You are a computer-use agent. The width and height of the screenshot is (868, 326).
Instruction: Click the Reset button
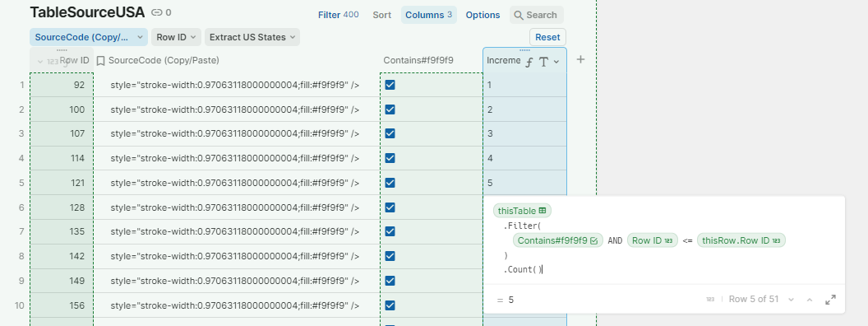tap(547, 37)
